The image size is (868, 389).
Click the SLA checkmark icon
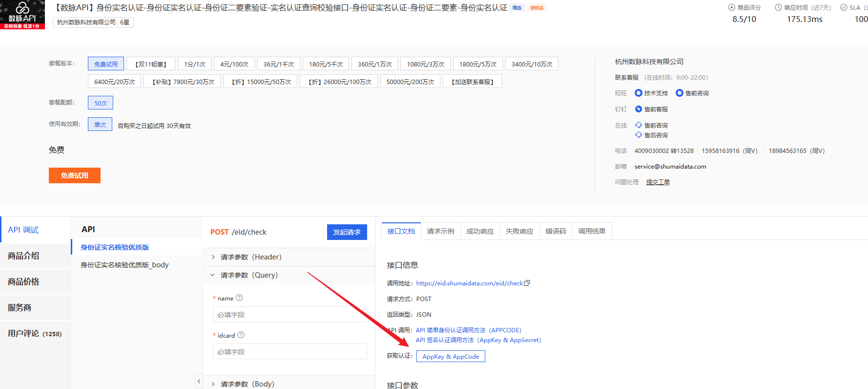coord(844,7)
